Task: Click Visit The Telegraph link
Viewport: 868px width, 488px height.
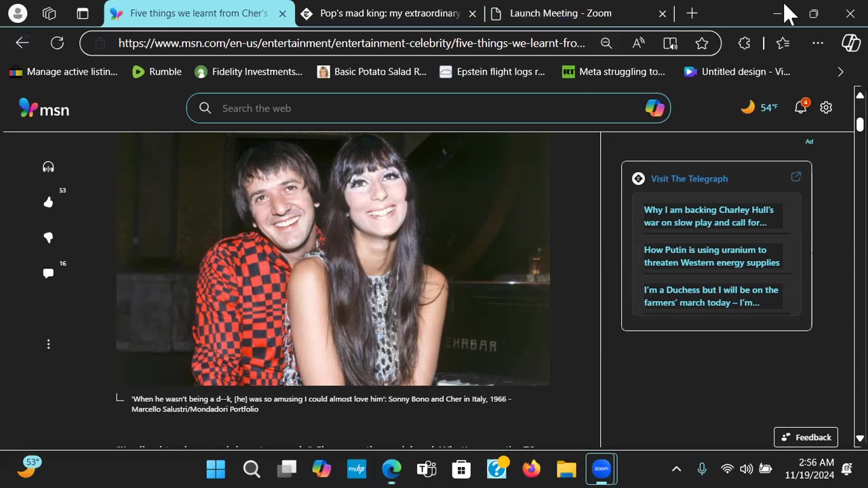Action: [689, 178]
